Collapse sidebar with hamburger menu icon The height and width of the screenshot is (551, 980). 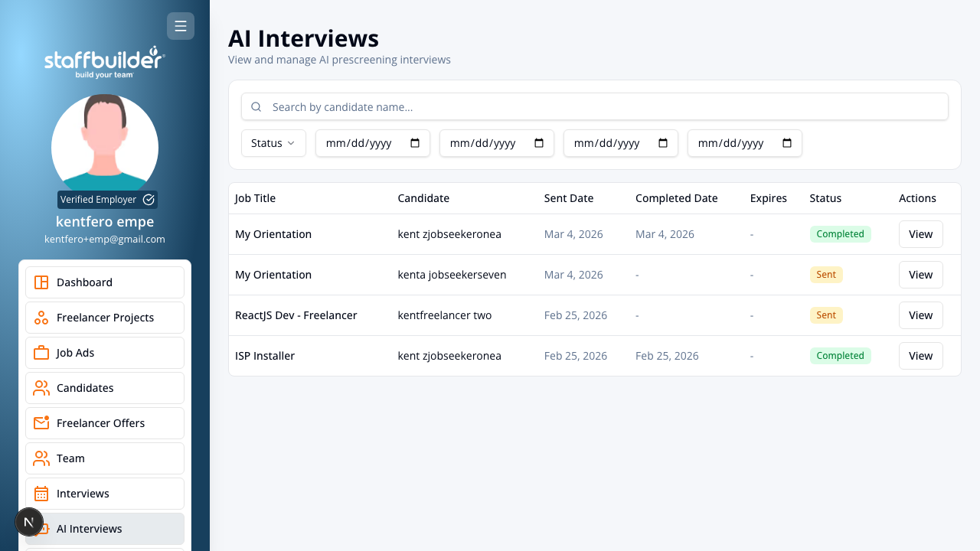tap(181, 26)
